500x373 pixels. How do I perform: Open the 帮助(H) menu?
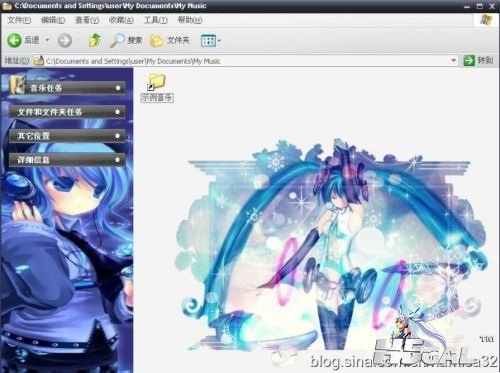click(x=190, y=20)
